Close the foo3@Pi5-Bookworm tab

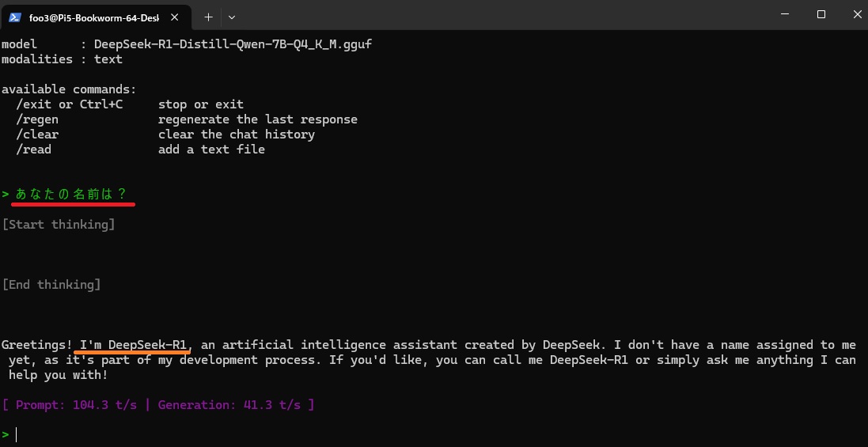pyautogui.click(x=177, y=17)
